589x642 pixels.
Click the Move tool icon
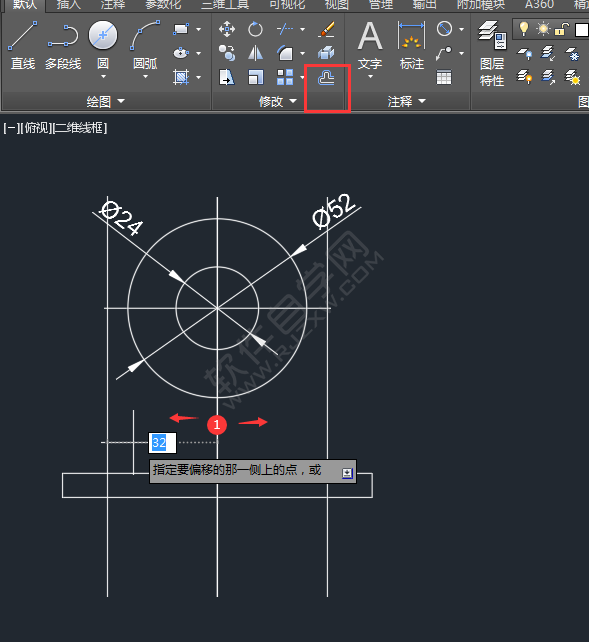pos(227,29)
